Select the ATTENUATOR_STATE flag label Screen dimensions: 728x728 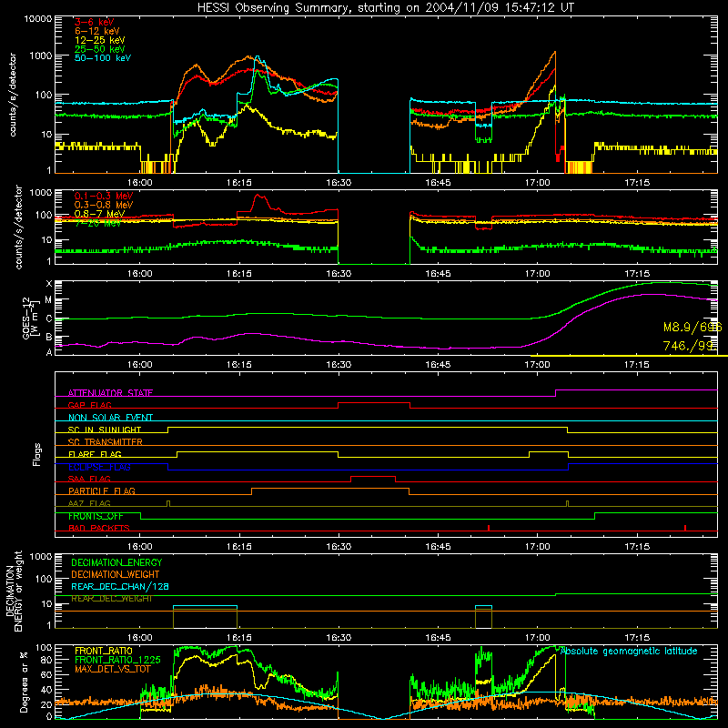point(110,393)
